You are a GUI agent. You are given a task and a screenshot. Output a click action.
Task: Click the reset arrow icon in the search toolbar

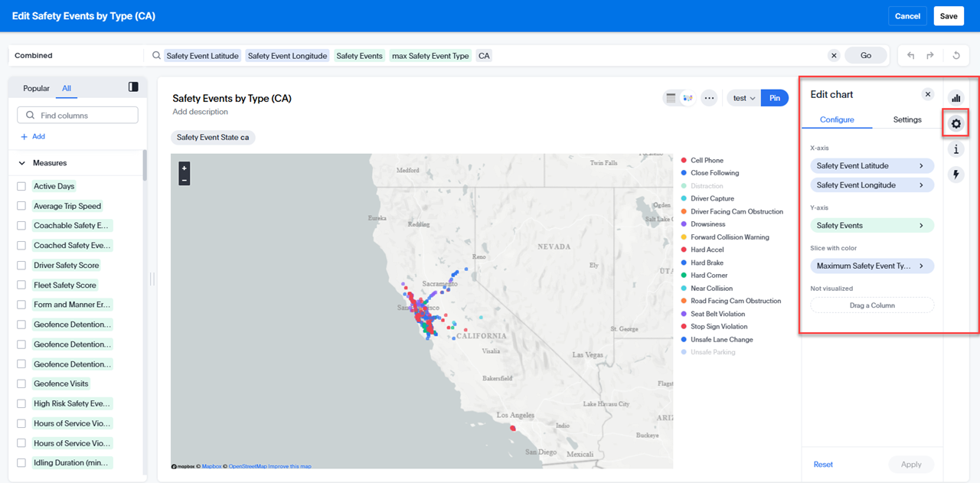click(956, 55)
